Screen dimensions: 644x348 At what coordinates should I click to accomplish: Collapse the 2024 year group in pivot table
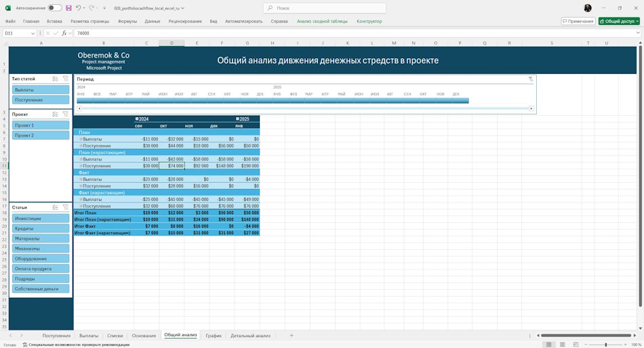137,119
